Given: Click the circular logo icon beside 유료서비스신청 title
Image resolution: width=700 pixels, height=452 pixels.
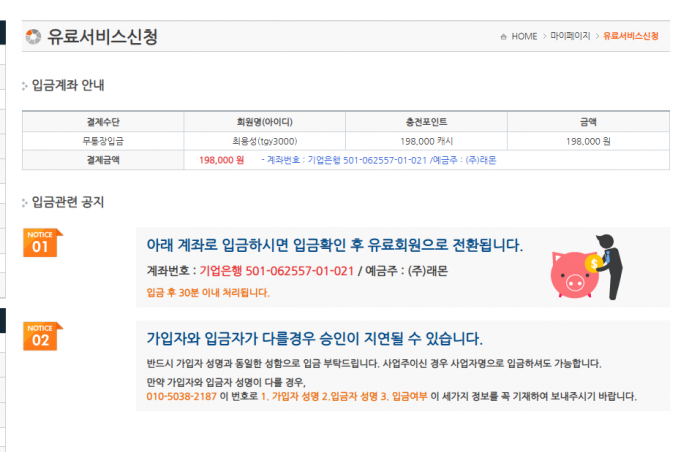Looking at the screenshot, I should [x=34, y=37].
